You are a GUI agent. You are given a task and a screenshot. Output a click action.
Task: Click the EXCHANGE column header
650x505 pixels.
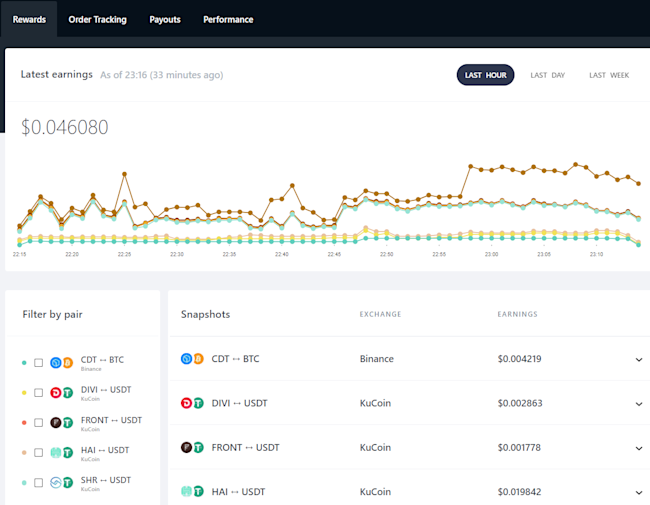click(380, 314)
